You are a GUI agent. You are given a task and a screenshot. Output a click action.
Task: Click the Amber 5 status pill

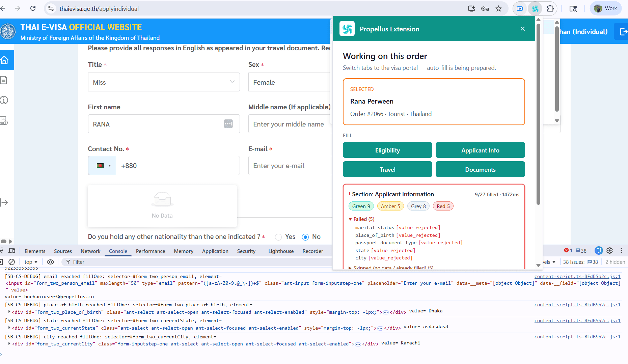tap(390, 206)
